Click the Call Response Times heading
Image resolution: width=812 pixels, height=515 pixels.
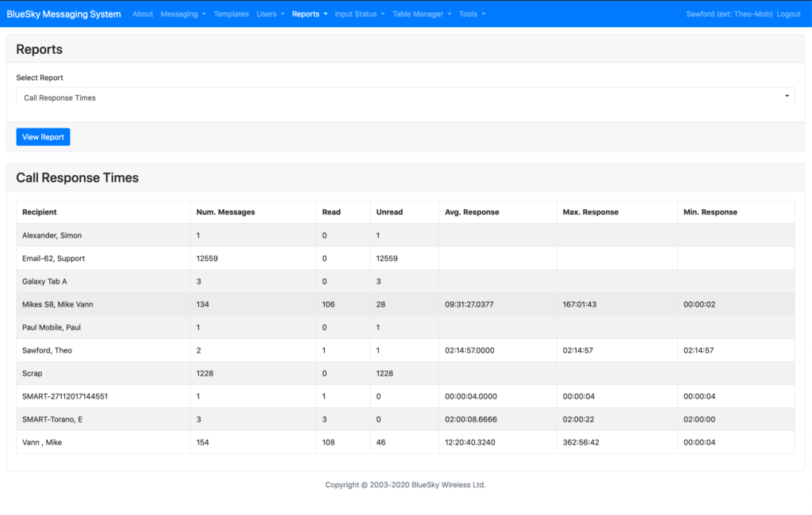(77, 177)
